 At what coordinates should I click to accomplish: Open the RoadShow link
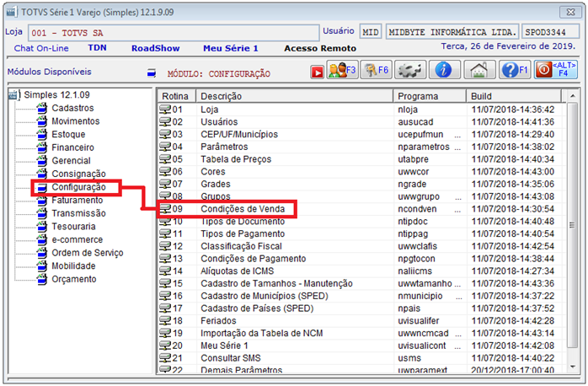[155, 48]
